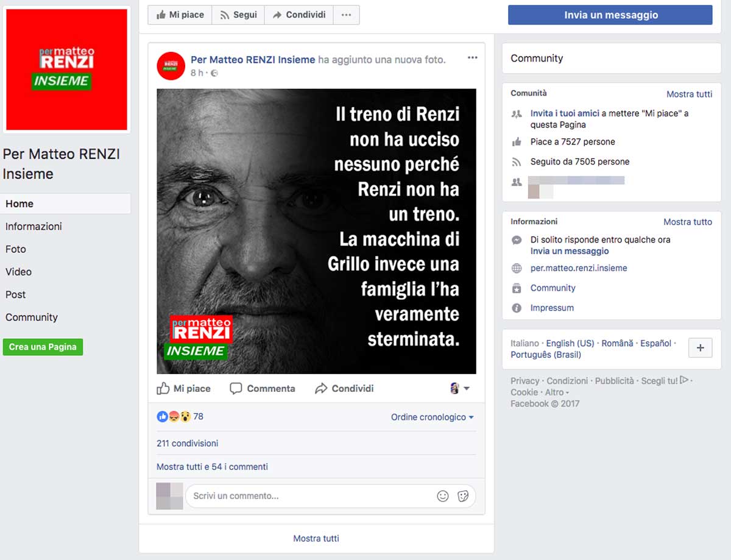Open the emoji picker in comment box
This screenshot has height=560, width=731.
443,496
